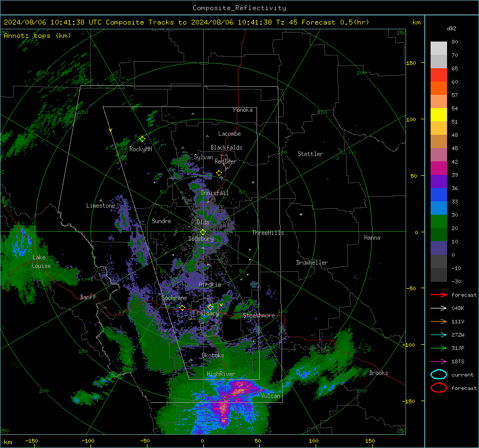Click the dBZ legend heading
The image size is (479, 448).
click(x=451, y=28)
